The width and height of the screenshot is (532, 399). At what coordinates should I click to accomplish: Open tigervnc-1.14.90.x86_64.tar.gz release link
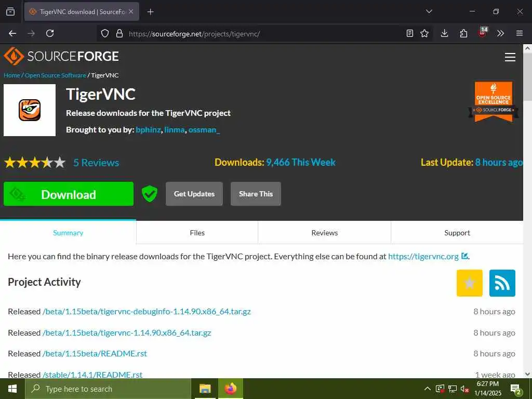coord(127,333)
